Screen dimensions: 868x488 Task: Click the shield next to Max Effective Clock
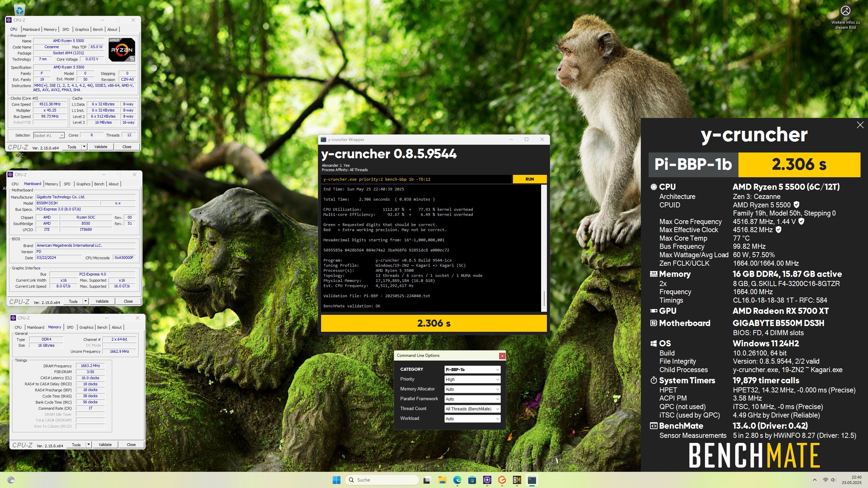[x=778, y=230]
